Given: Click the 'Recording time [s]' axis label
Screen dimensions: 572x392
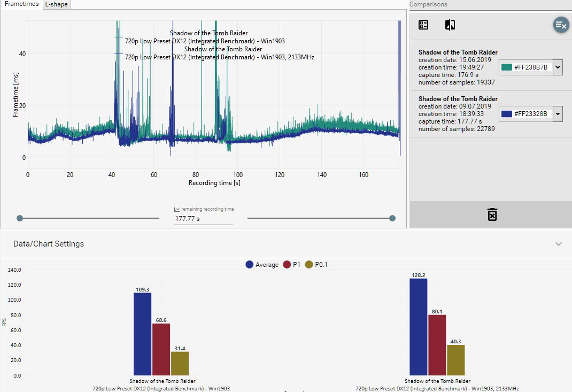Looking at the screenshot, I should (214, 183).
